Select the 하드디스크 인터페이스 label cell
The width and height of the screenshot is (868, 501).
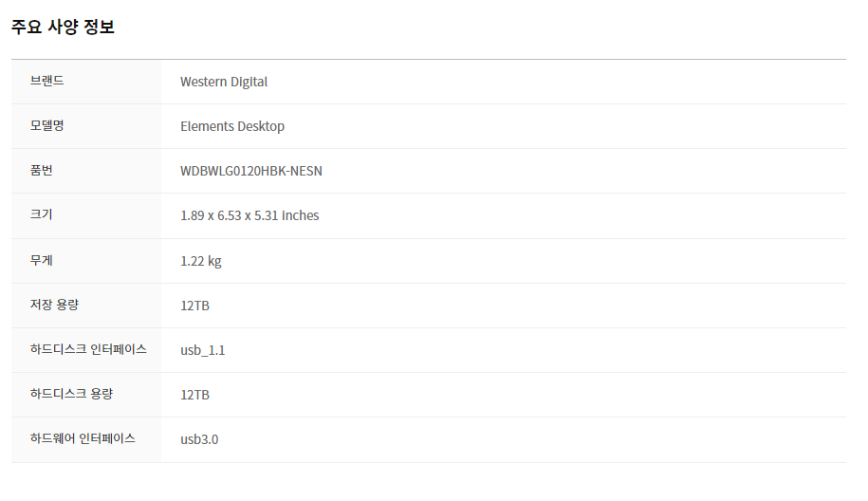[86, 350]
